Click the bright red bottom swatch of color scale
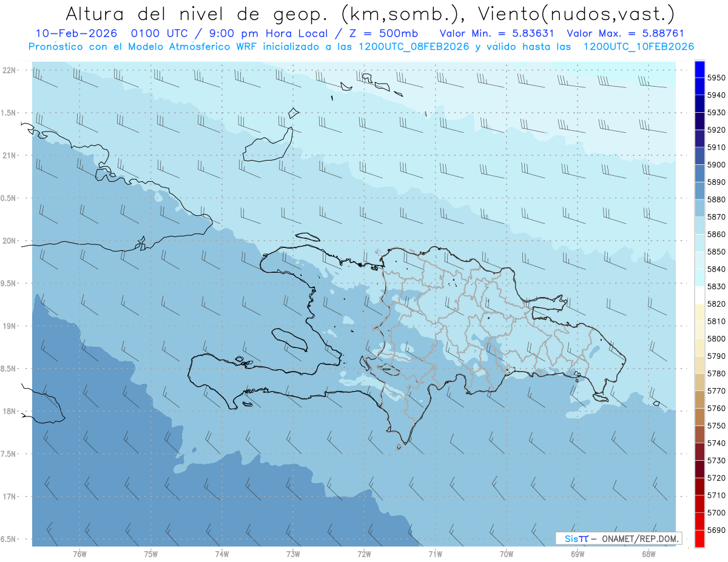The width and height of the screenshot is (728, 562). coord(699,539)
